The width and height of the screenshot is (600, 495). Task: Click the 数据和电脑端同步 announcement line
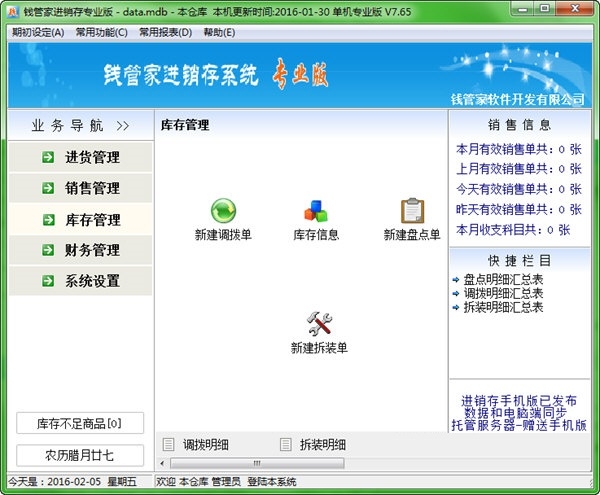[x=515, y=413]
